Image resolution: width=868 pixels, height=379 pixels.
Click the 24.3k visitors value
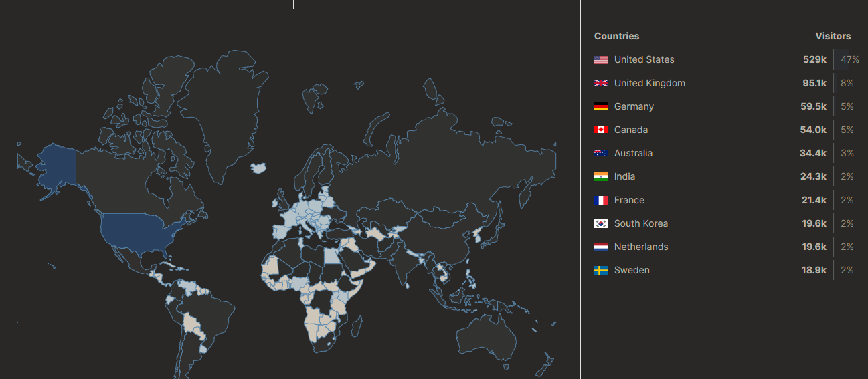[814, 176]
